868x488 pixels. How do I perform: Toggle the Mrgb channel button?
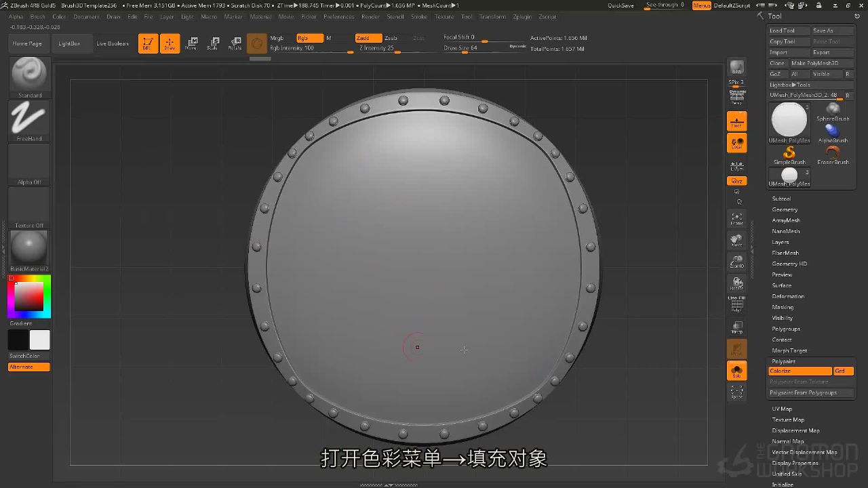pyautogui.click(x=277, y=38)
